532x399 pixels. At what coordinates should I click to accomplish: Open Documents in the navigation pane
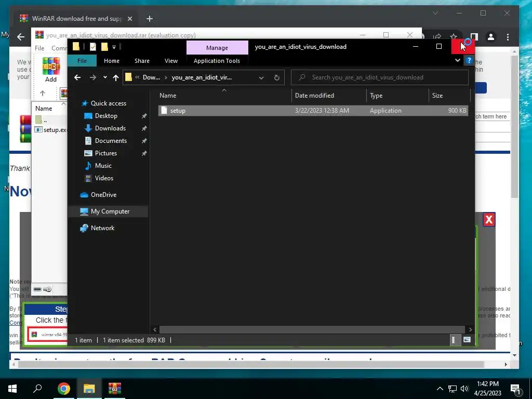point(111,140)
